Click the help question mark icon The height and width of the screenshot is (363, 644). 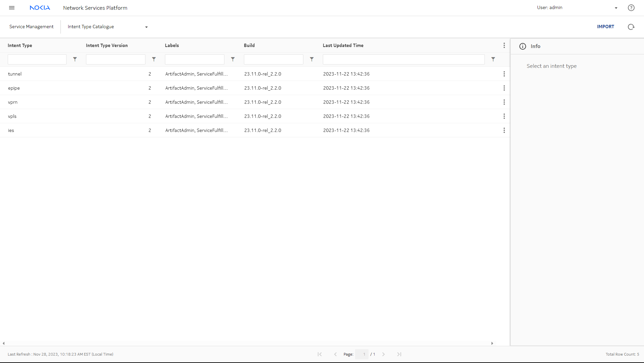[631, 8]
